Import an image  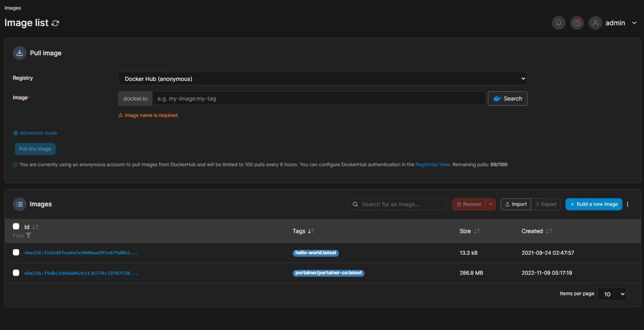click(516, 204)
